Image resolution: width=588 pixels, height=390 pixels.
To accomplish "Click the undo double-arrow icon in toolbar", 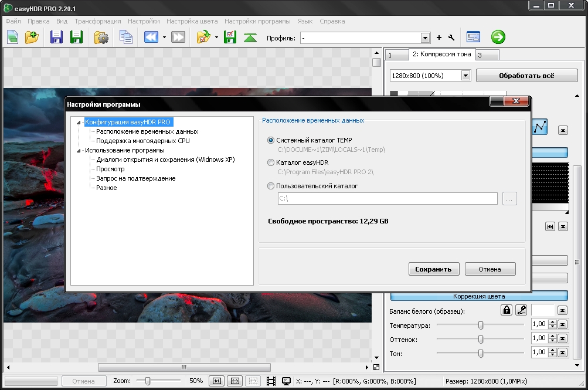I will 151,38.
